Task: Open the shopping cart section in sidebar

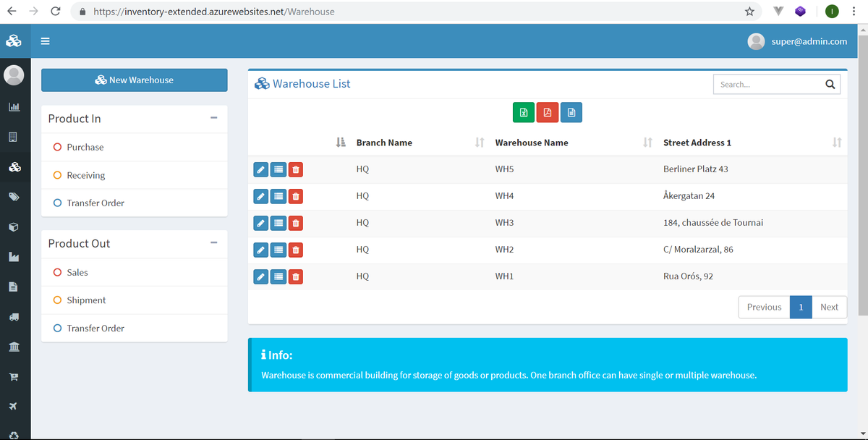Action: (14, 376)
